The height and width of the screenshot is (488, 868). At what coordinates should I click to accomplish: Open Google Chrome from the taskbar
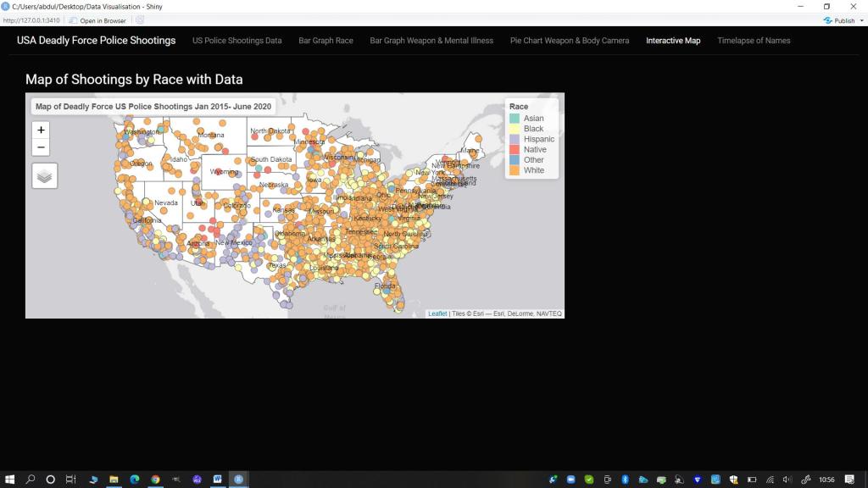pyautogui.click(x=155, y=480)
